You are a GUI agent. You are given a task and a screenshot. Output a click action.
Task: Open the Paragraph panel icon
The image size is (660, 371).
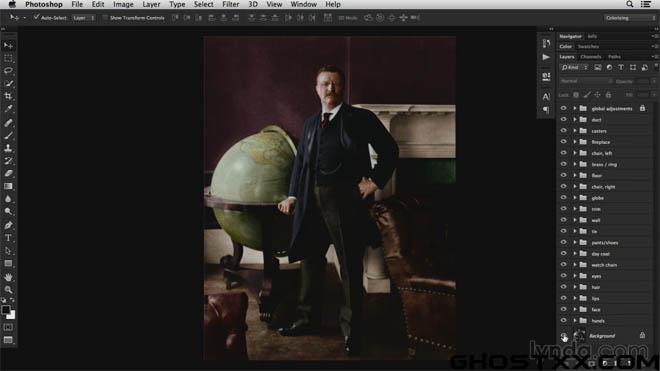546,110
